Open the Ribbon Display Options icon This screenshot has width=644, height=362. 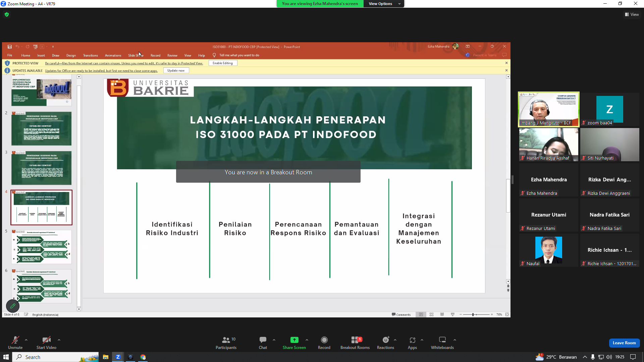[468, 47]
